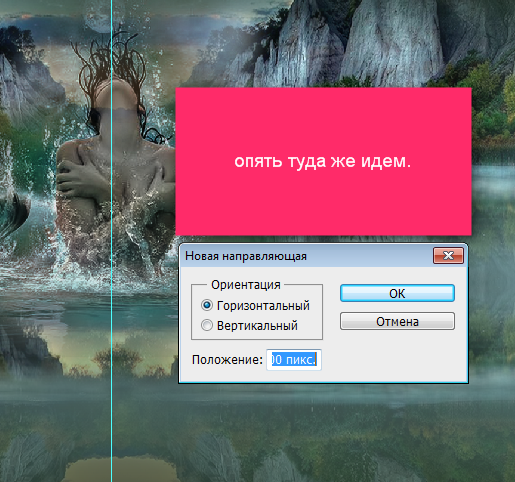The height and width of the screenshot is (482, 515).
Task: Close the Новая направляющая dialog
Action: pyautogui.click(x=448, y=256)
